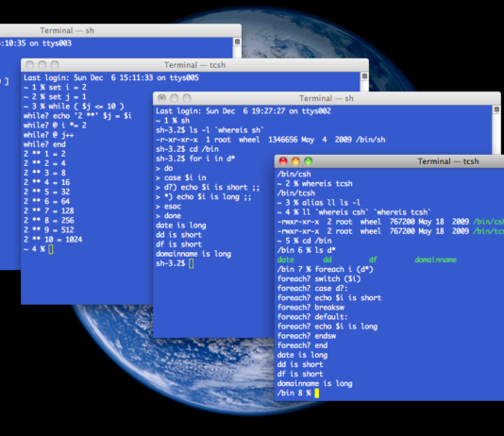Click the line '~ 5 % cd /bin'

[305, 241]
